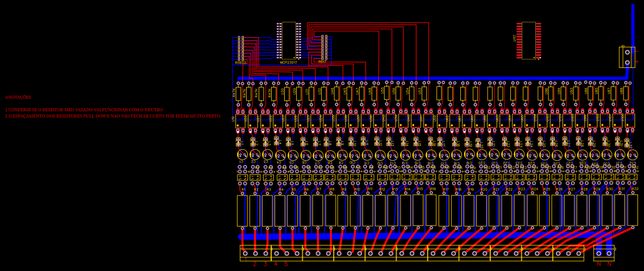Select resistor labeled U32

(324, 93)
